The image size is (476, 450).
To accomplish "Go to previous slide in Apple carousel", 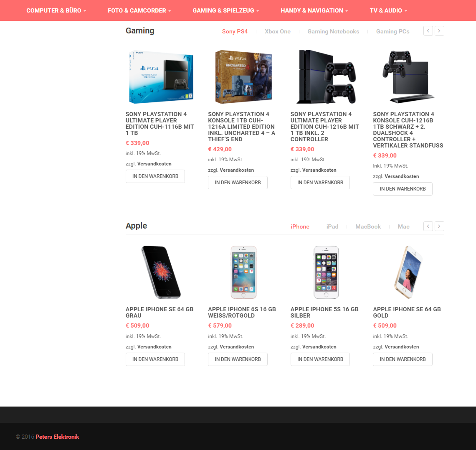I will 428,226.
